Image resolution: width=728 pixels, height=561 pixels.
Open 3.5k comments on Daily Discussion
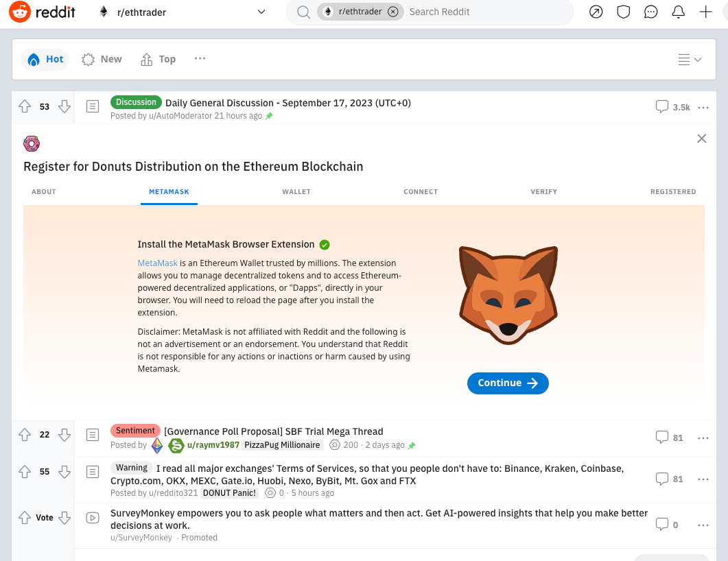672,107
